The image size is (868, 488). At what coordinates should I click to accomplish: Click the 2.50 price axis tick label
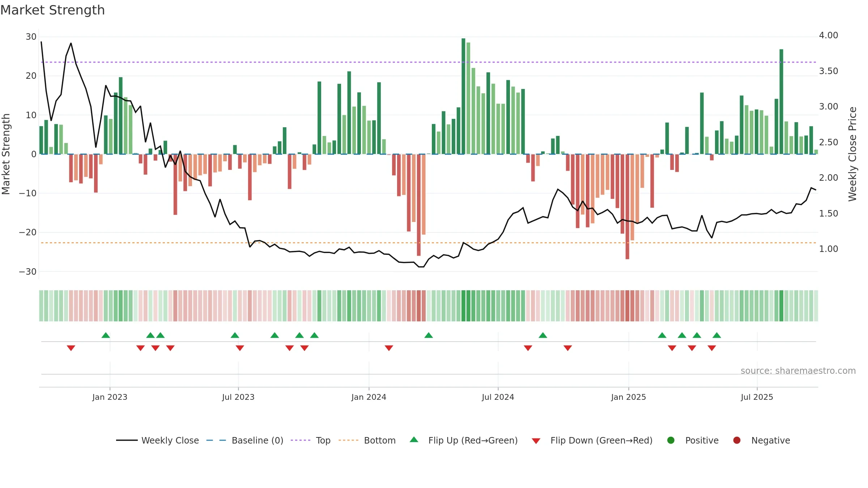(x=829, y=142)
